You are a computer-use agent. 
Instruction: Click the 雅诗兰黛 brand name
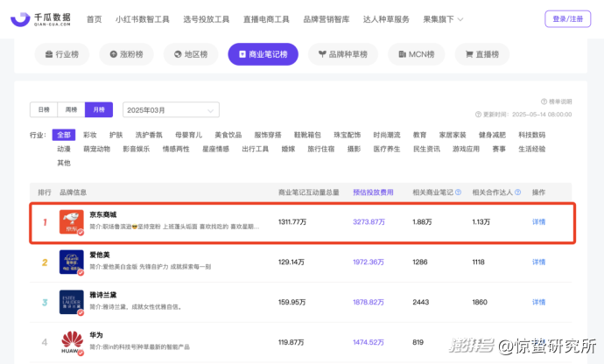pos(102,295)
